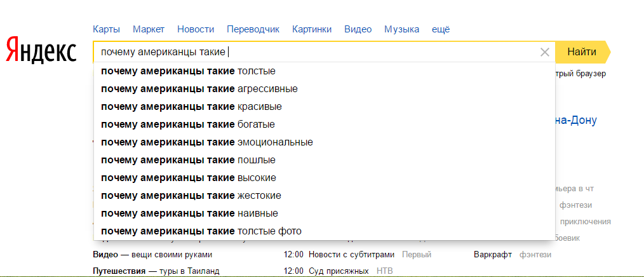
Task: Open the Маркет service link
Action: pyautogui.click(x=149, y=29)
